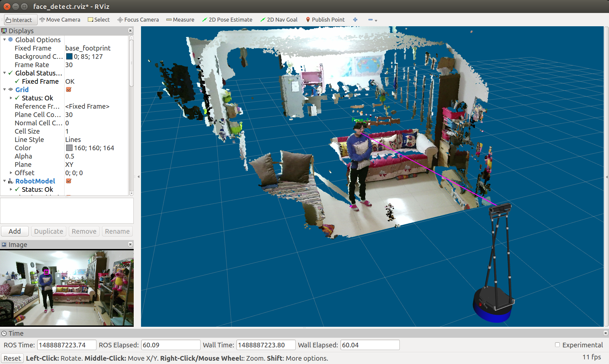Select the Interact tool
The width and height of the screenshot is (609, 364).
(x=19, y=20)
